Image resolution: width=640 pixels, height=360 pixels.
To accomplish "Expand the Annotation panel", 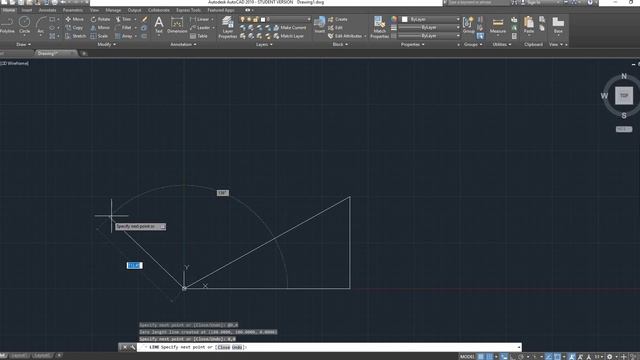I will pos(183,44).
